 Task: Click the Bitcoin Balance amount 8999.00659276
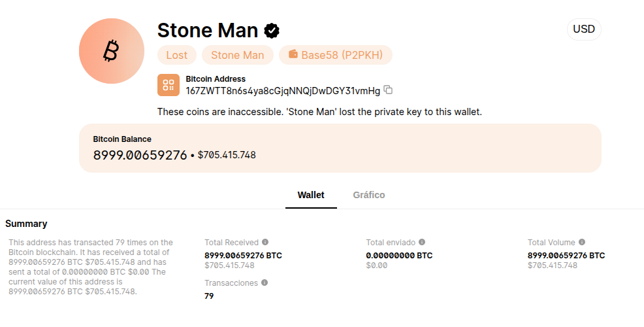tap(140, 155)
